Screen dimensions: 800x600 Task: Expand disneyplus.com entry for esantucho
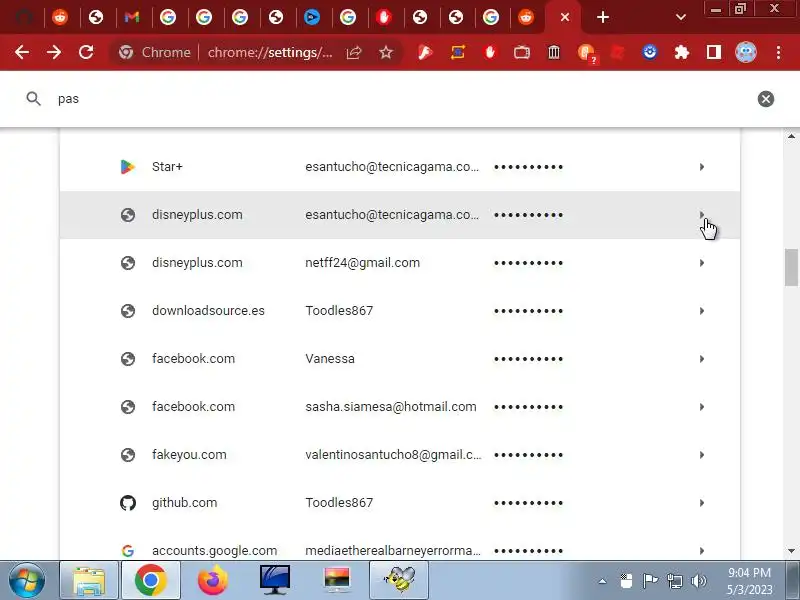pos(702,215)
